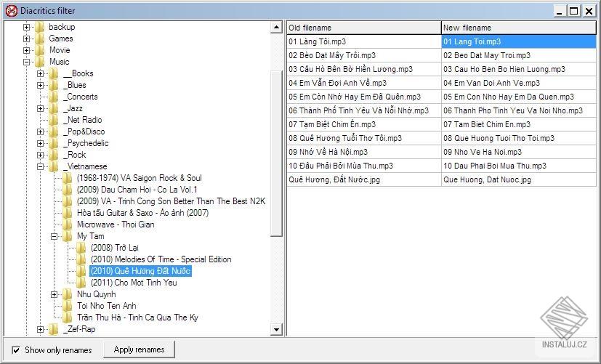Click old filename 04 Em Vẫn Đợi Anh Về.mp3
The height and width of the screenshot is (364, 601).
click(364, 83)
